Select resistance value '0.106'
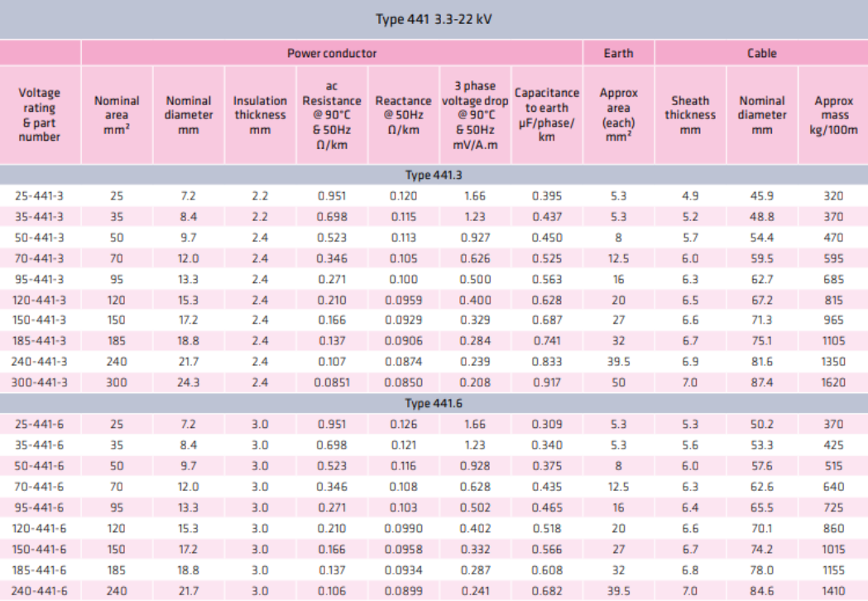The width and height of the screenshot is (868, 601). (332, 591)
